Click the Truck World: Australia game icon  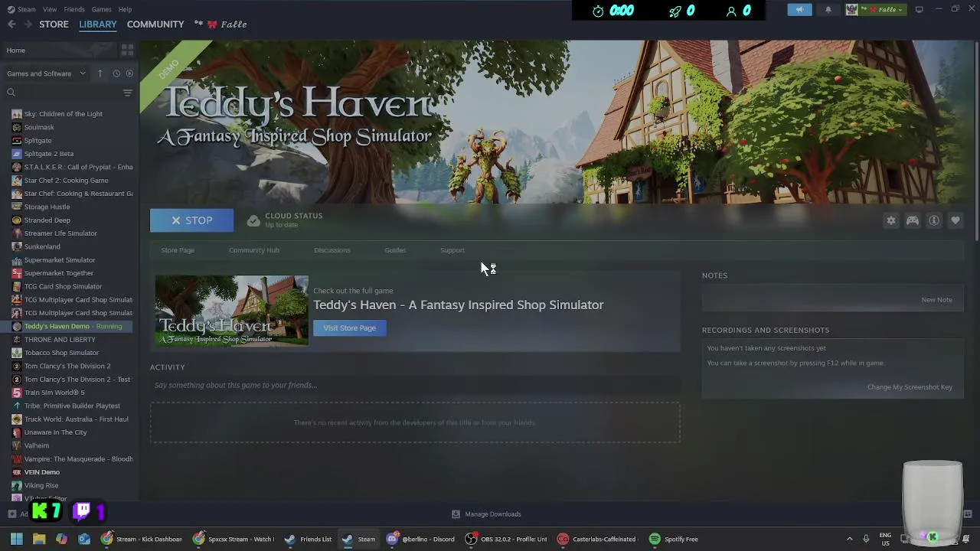[17, 419]
